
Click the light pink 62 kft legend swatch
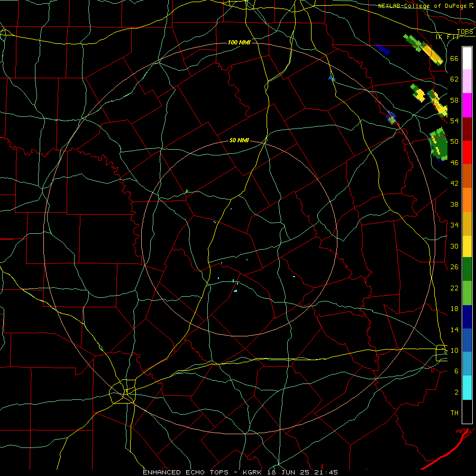click(467, 81)
